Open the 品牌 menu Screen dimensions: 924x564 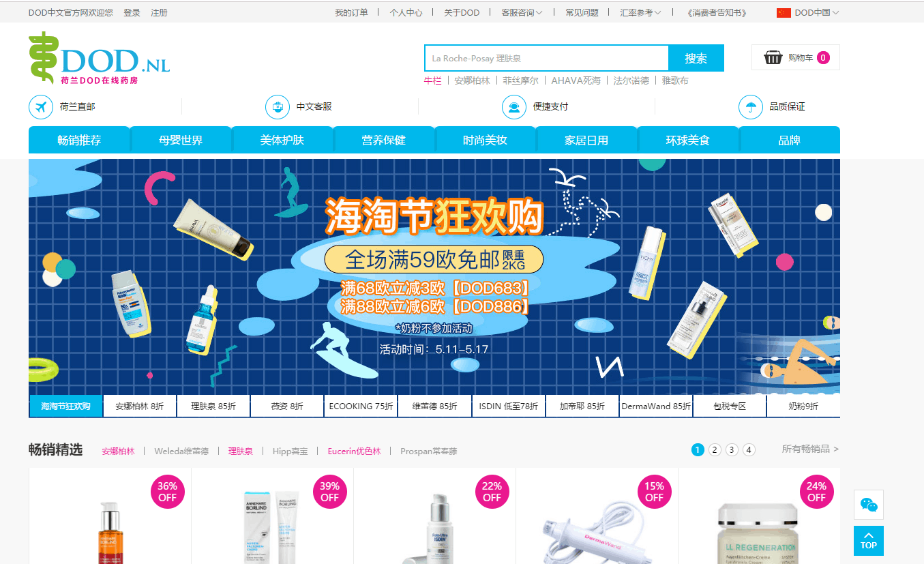[790, 140]
